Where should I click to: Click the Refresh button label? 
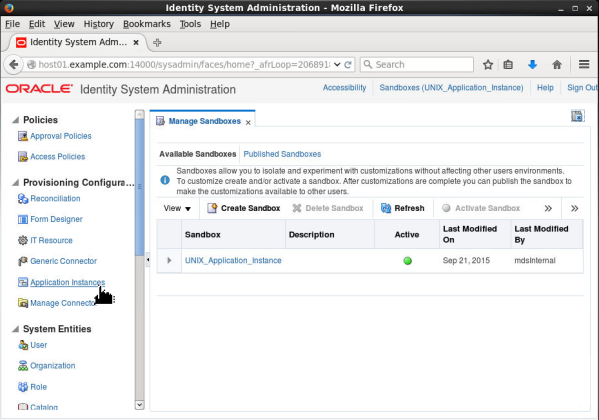pos(409,208)
